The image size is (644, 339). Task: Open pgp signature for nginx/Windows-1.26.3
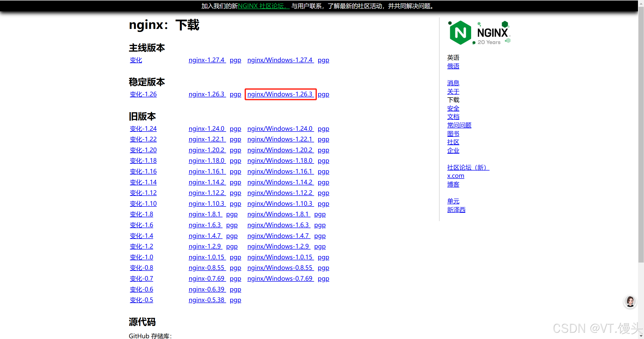(324, 94)
